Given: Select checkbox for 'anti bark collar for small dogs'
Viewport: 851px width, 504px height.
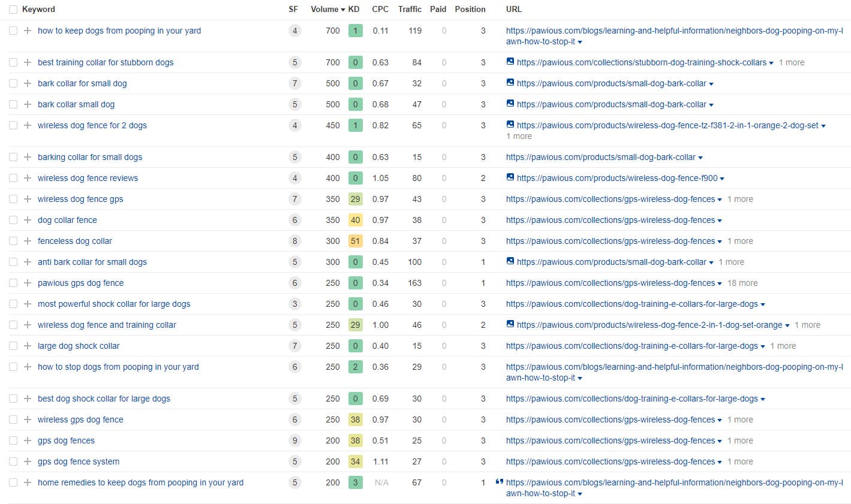Looking at the screenshot, I should (13, 262).
